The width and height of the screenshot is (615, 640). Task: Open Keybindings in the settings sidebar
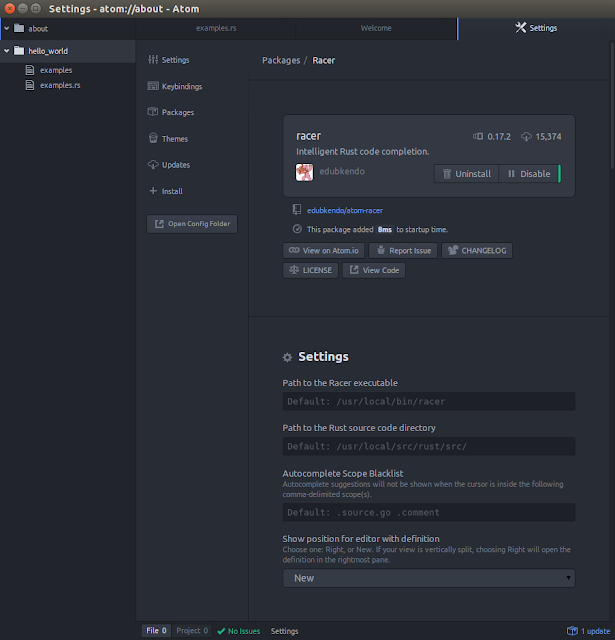pos(175,86)
